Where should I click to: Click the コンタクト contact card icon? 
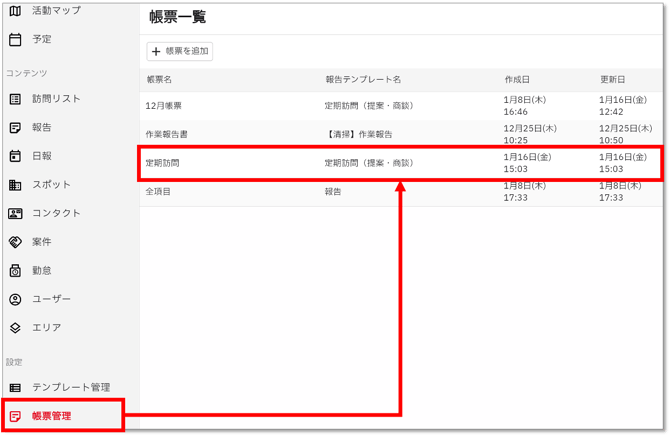[15, 213]
